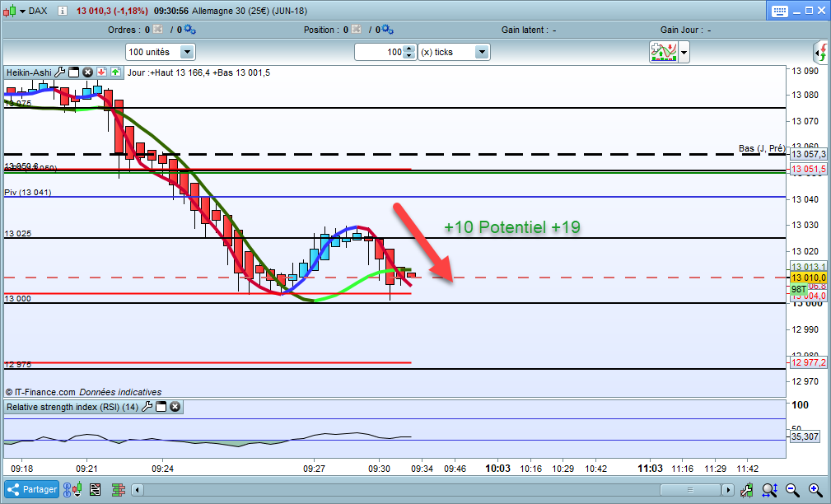Open Heikin-Ashi wrench settings icon
The width and height of the screenshot is (831, 504).
(x=60, y=72)
